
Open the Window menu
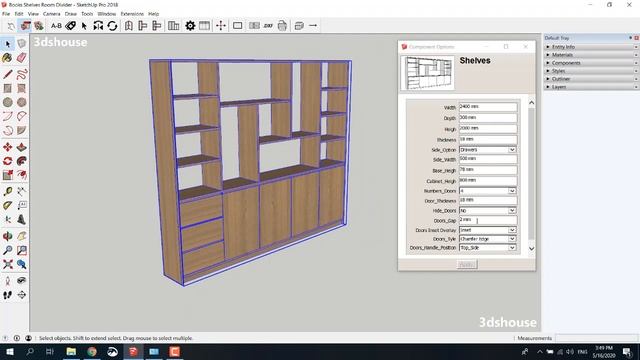coord(107,14)
